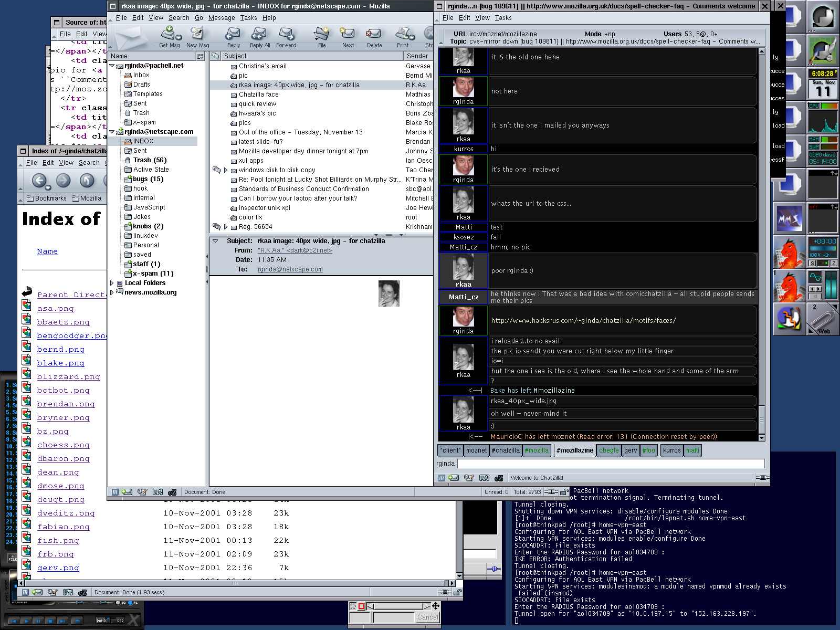Image resolution: width=840 pixels, height=630 pixels.
Task: Click rginda@netscape.com recipient link
Action: point(290,269)
